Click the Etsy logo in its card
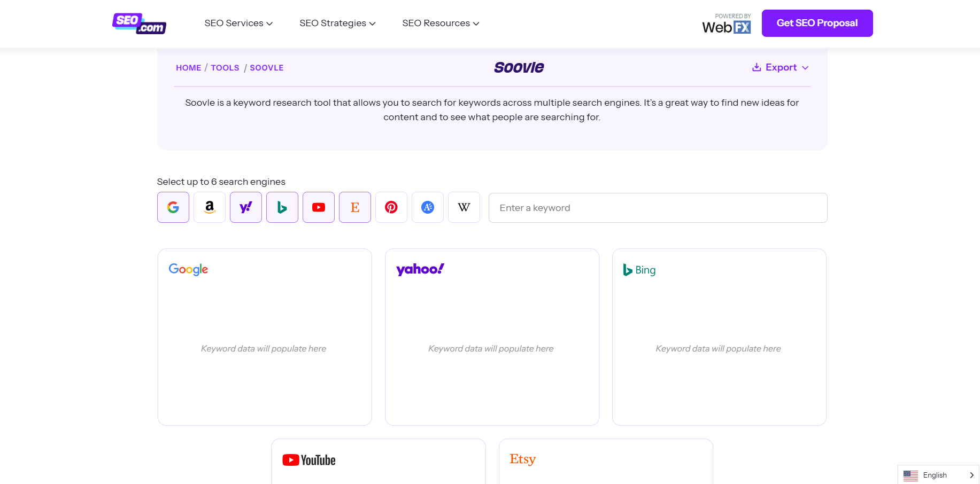Viewport: 980px width, 484px height. pyautogui.click(x=523, y=459)
